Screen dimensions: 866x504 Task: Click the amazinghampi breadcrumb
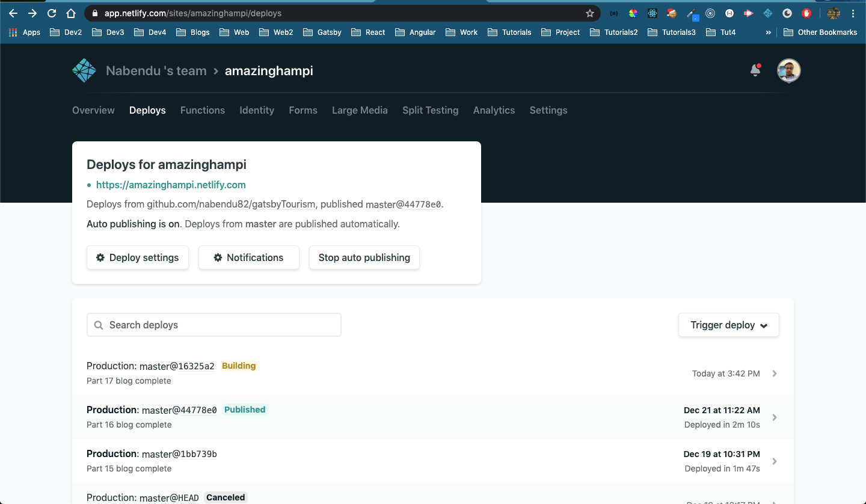tap(269, 71)
